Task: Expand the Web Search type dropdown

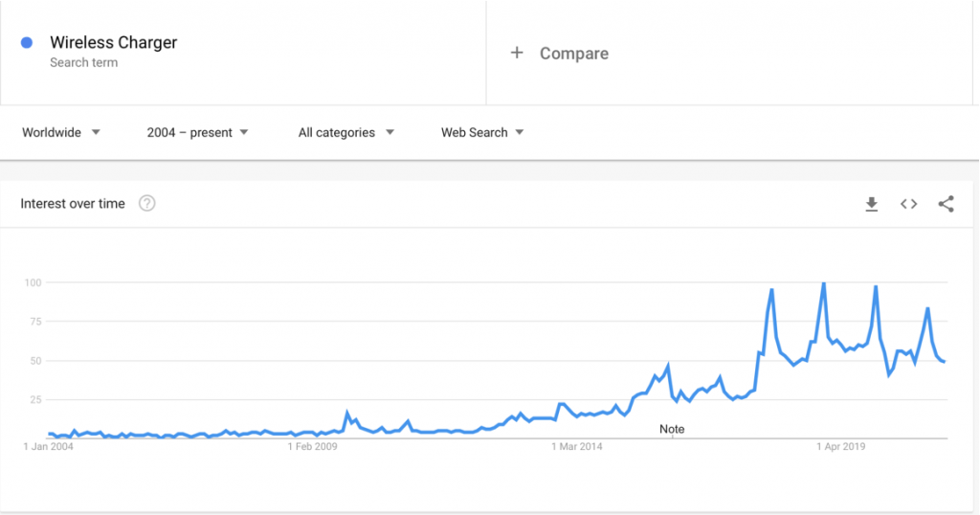Action: [x=482, y=132]
